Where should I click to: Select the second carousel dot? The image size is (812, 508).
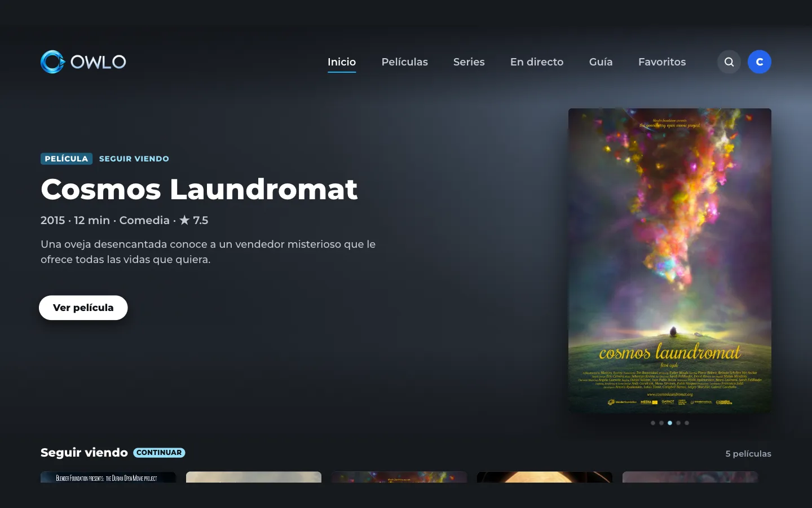661,423
